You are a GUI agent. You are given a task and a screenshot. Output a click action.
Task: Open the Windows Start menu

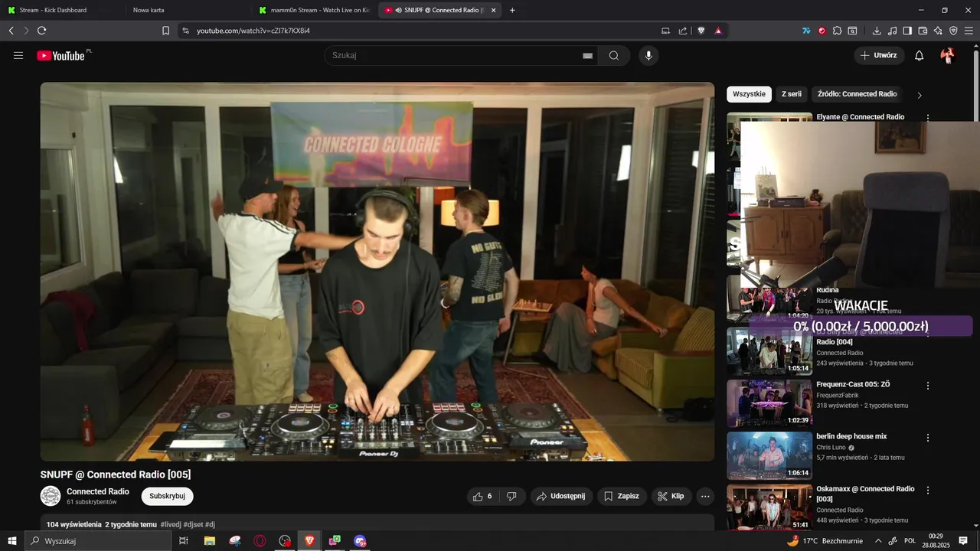[x=11, y=541]
